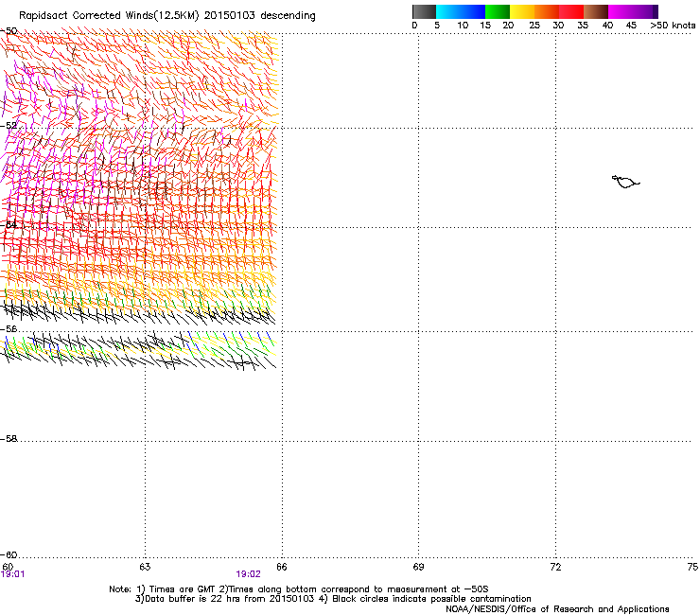700x615 pixels.
Task: Click the 60 longitude axis label
Action: (8, 567)
